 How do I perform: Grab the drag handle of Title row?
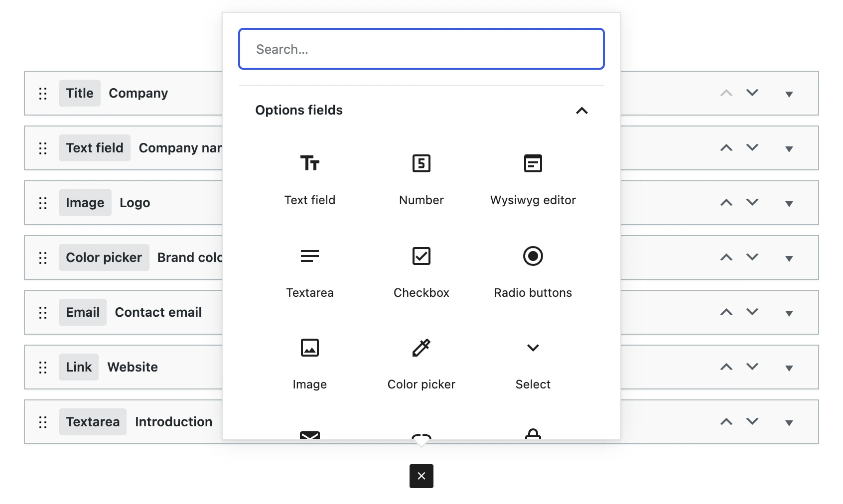click(43, 94)
